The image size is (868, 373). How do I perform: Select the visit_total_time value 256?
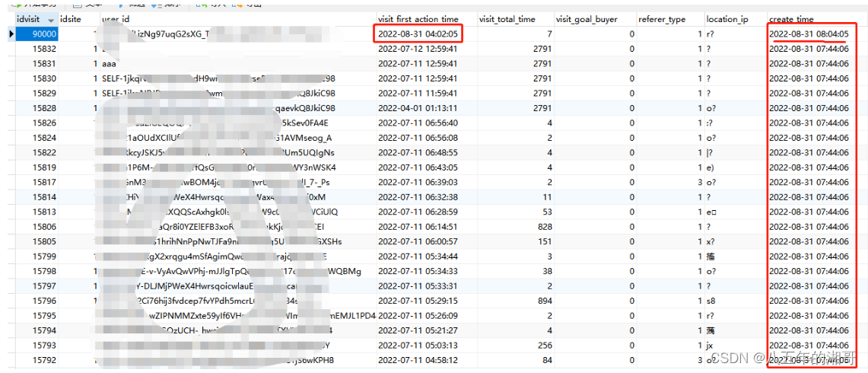[514, 346]
